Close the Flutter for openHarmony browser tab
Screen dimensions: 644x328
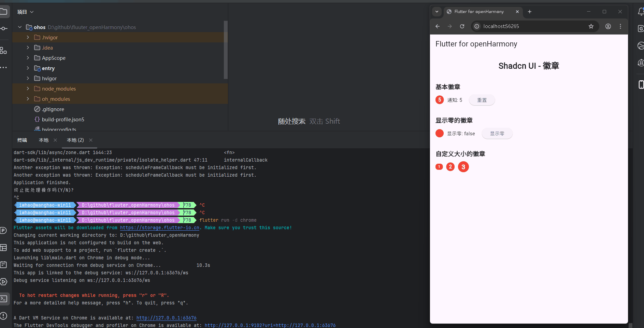517,12
